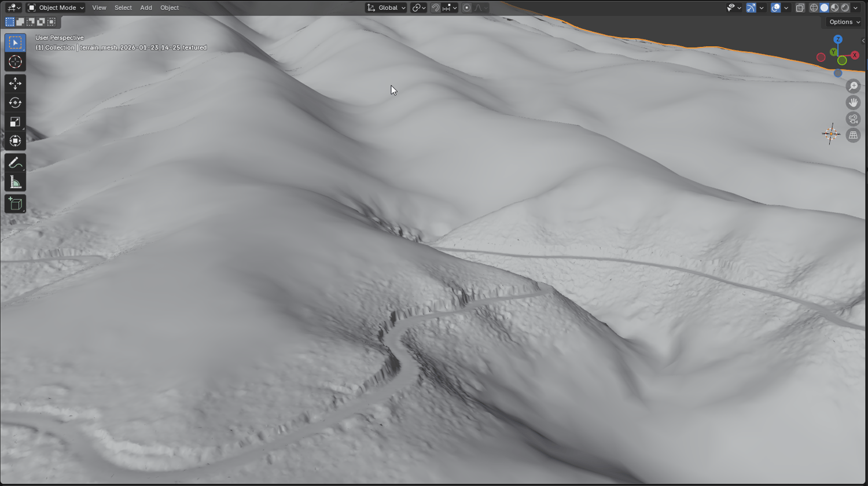Expand the overlays options dropdown arrow

point(786,8)
